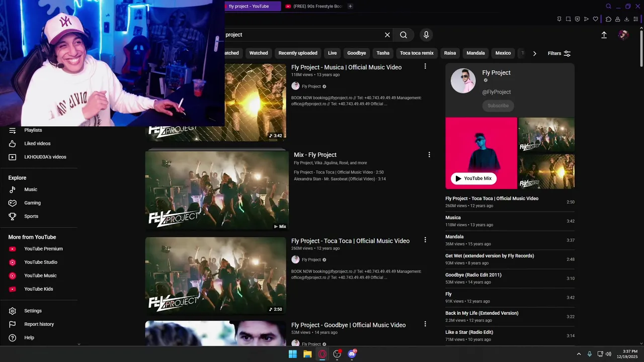Screen dimensions: 644x362
Task: Open YouTube Studio link
Action: tap(40, 262)
